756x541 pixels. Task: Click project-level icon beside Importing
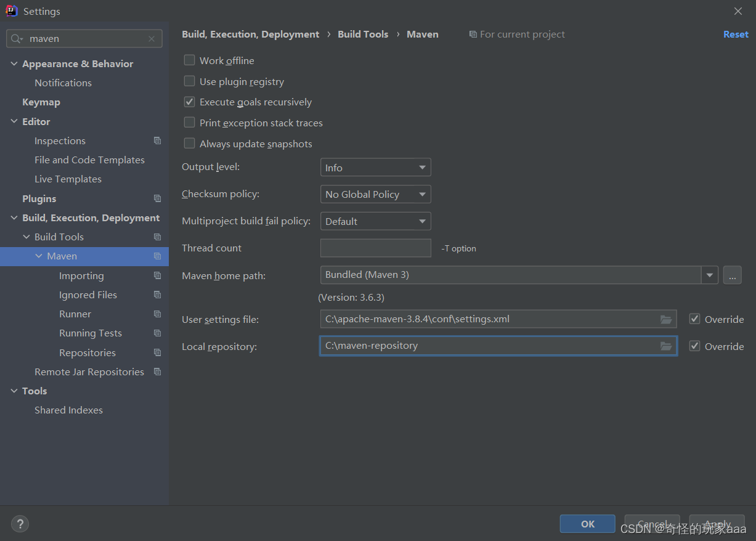pos(158,275)
